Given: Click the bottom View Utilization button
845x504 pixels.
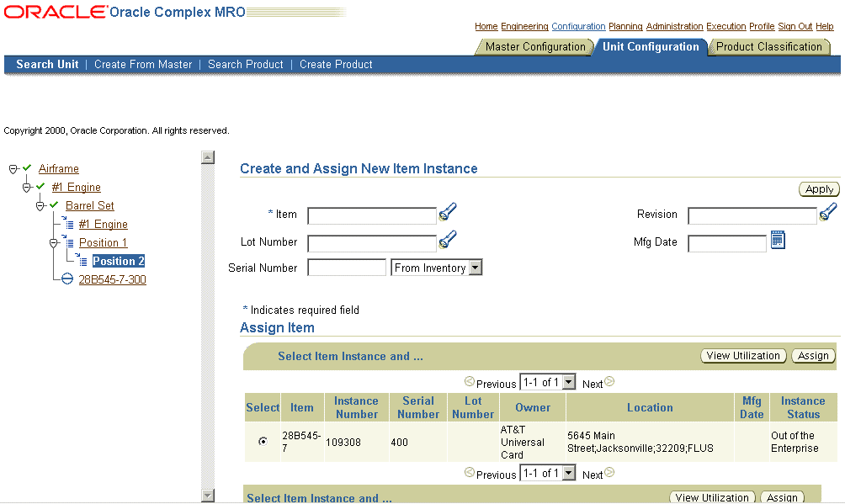Looking at the screenshot, I should pyautogui.click(x=712, y=497).
